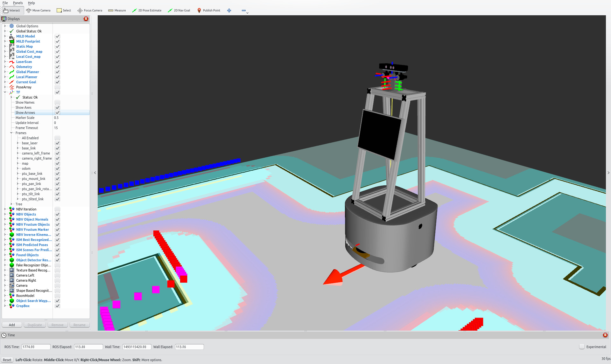Viewport: 611px width, 364px height.
Task: Tick the Experimental checkbox
Action: (582, 347)
